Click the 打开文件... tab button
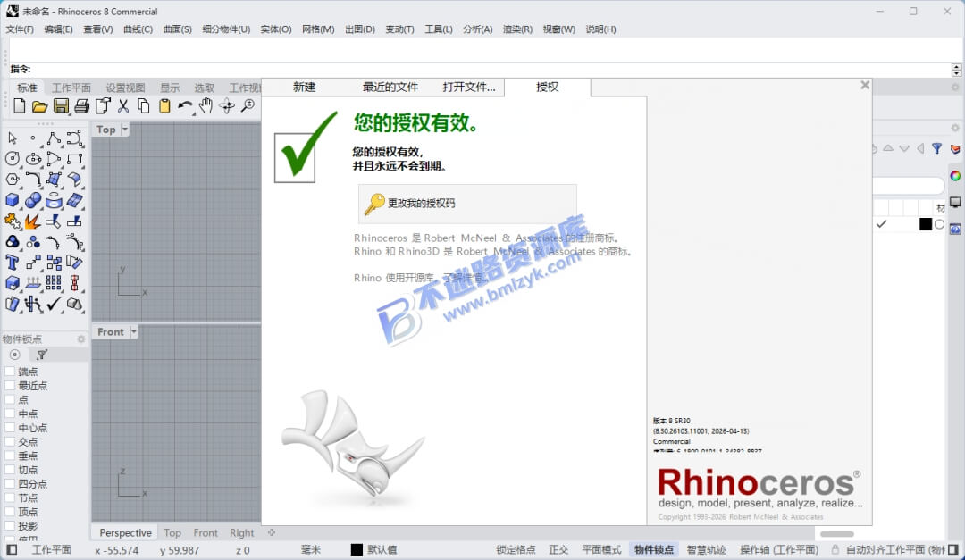Viewport: 965px width, 560px height. pyautogui.click(x=469, y=88)
